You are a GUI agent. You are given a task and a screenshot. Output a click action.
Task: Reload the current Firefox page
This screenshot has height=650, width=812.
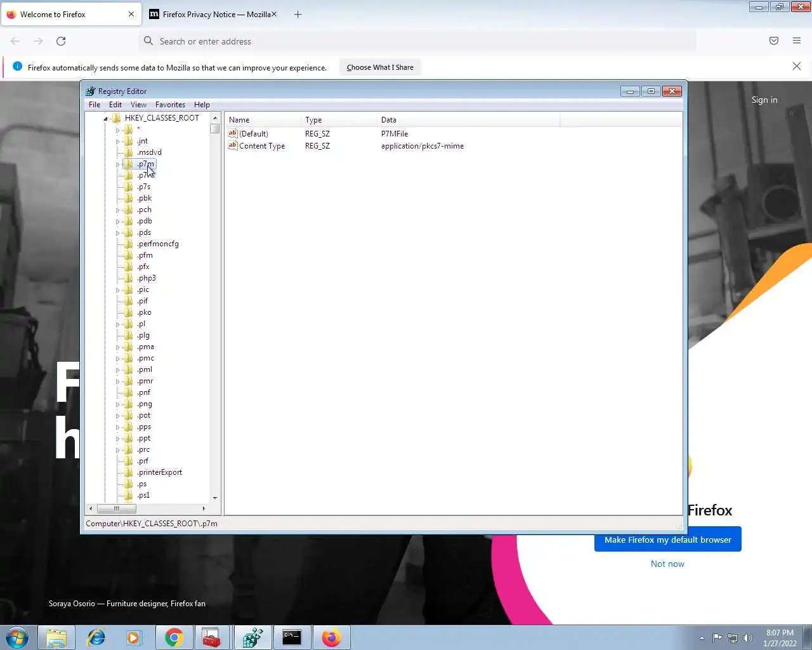[x=61, y=41]
